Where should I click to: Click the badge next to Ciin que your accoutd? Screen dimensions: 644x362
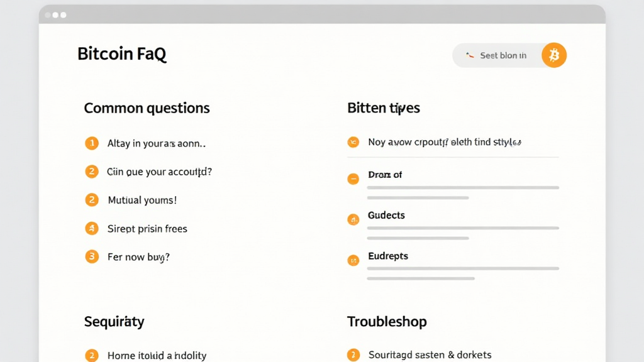(92, 171)
